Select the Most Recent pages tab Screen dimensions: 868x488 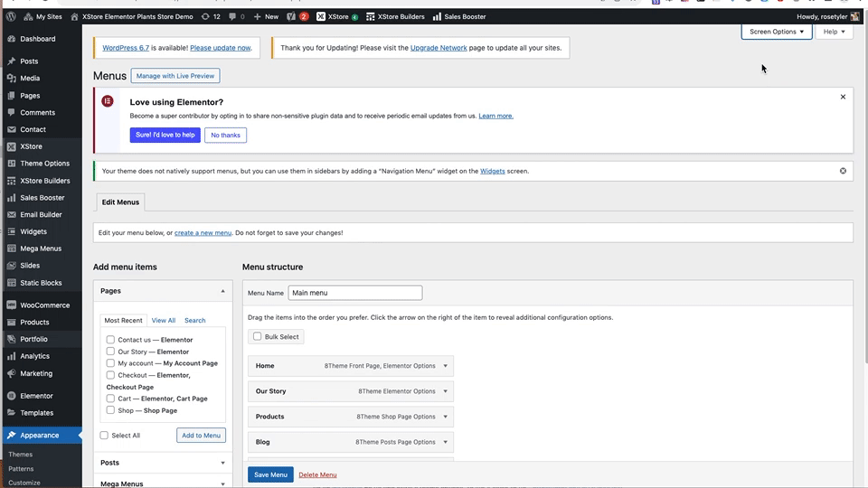coord(124,320)
